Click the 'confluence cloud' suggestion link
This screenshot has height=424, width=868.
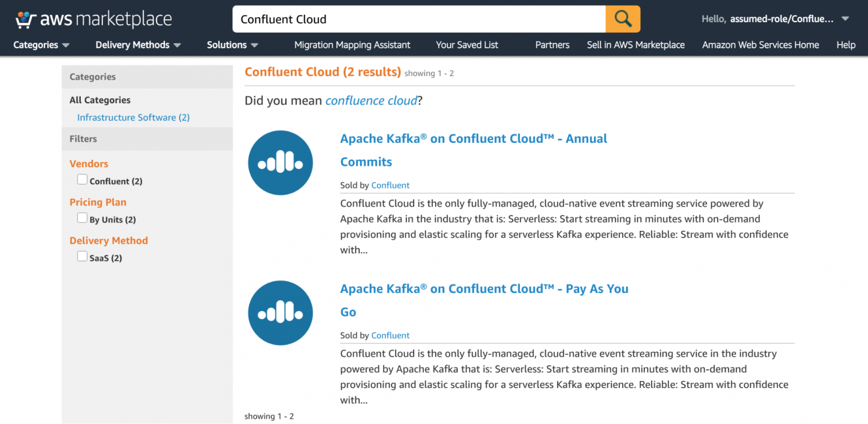click(371, 100)
